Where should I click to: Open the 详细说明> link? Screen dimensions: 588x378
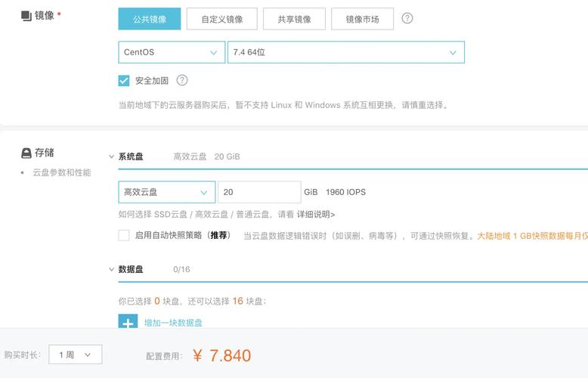tap(316, 215)
